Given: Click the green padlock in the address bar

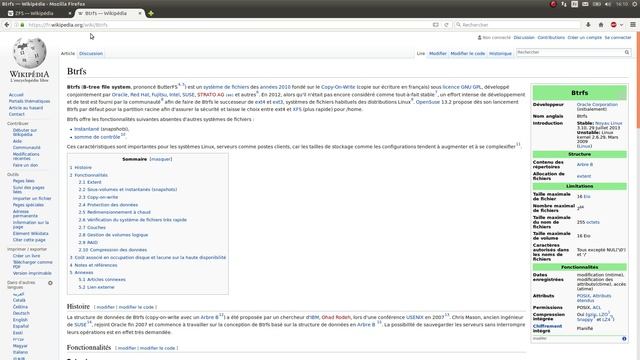Looking at the screenshot, I should tap(22, 25).
